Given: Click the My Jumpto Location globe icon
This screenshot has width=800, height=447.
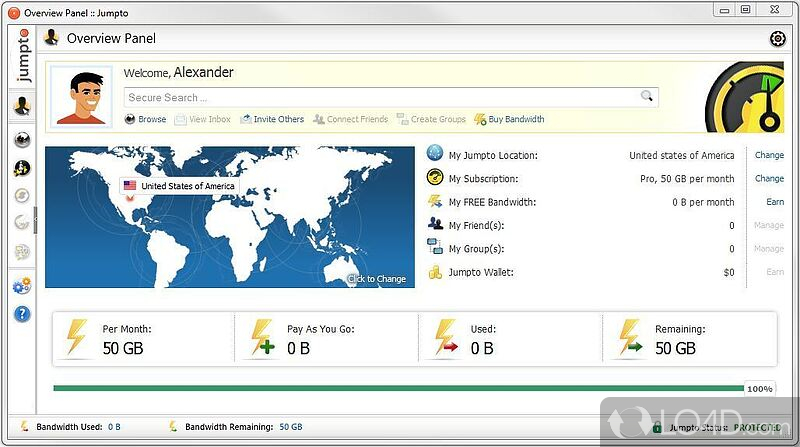Looking at the screenshot, I should [x=435, y=155].
